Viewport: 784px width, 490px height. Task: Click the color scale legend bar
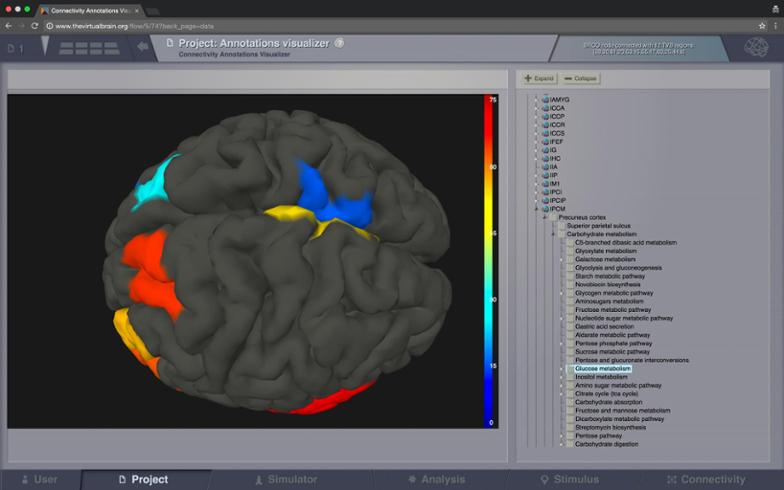[490, 260]
